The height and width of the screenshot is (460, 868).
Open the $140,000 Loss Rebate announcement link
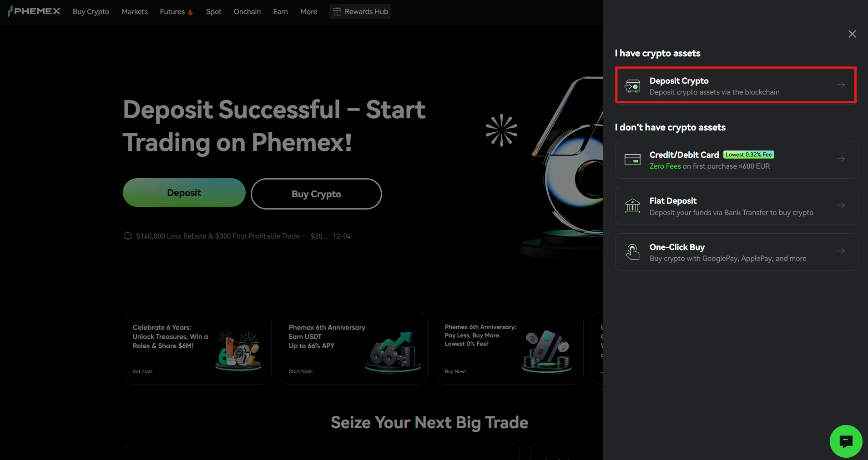click(x=232, y=235)
